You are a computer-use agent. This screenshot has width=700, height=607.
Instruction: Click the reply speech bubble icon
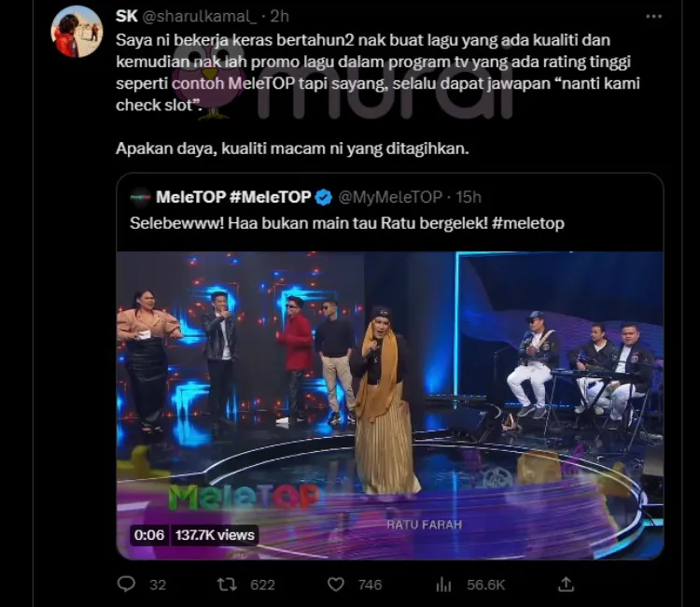[126, 584]
